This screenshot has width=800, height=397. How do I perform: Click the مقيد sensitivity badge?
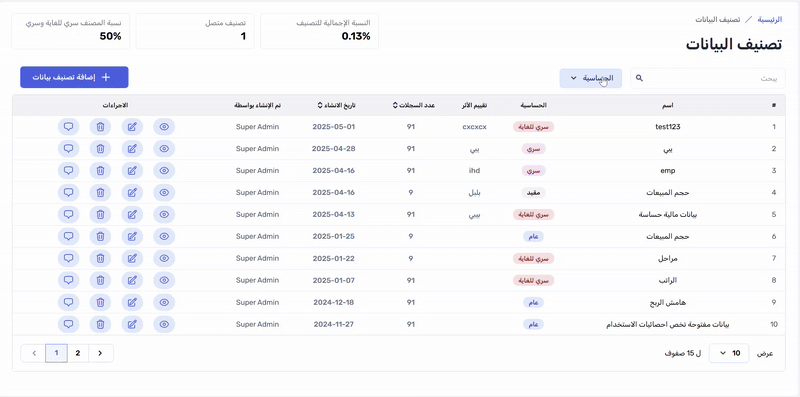(x=534, y=193)
